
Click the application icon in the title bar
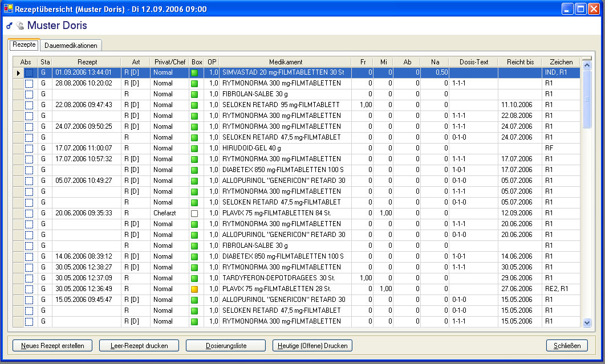(8, 9)
